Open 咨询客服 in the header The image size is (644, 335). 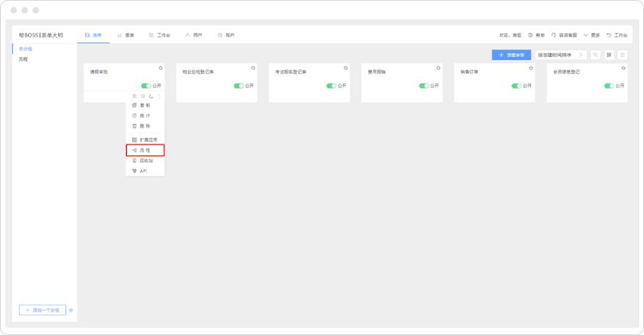click(x=564, y=35)
